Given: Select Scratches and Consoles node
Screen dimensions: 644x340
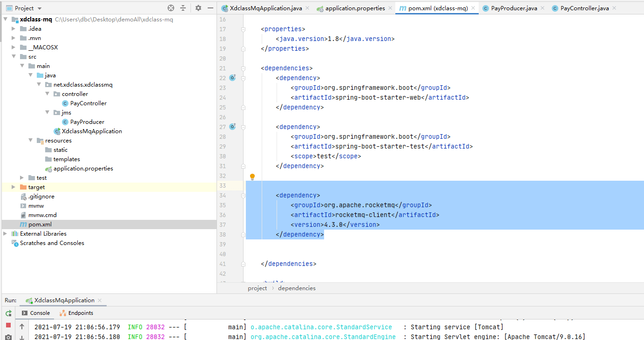Looking at the screenshot, I should [x=52, y=243].
